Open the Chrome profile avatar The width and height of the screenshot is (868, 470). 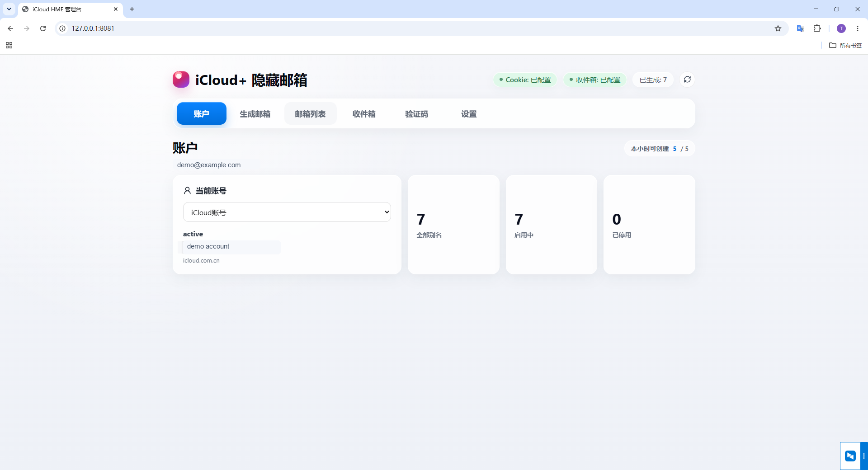(841, 28)
